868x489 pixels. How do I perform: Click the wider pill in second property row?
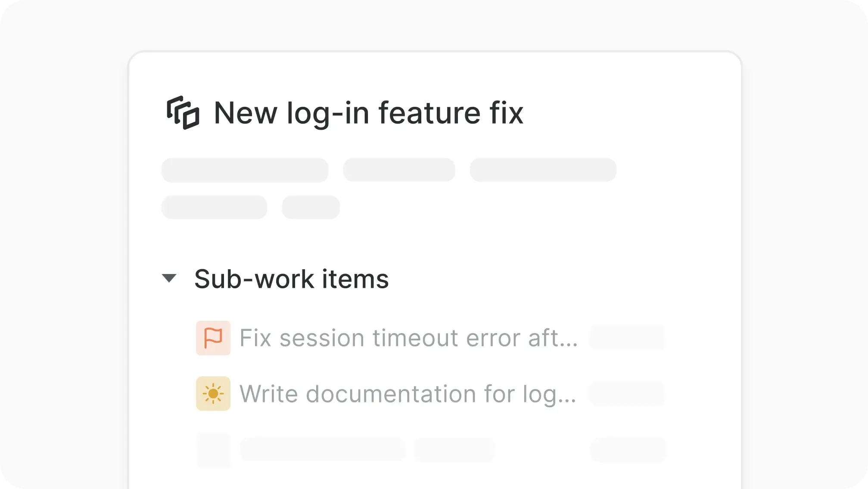[x=214, y=207]
